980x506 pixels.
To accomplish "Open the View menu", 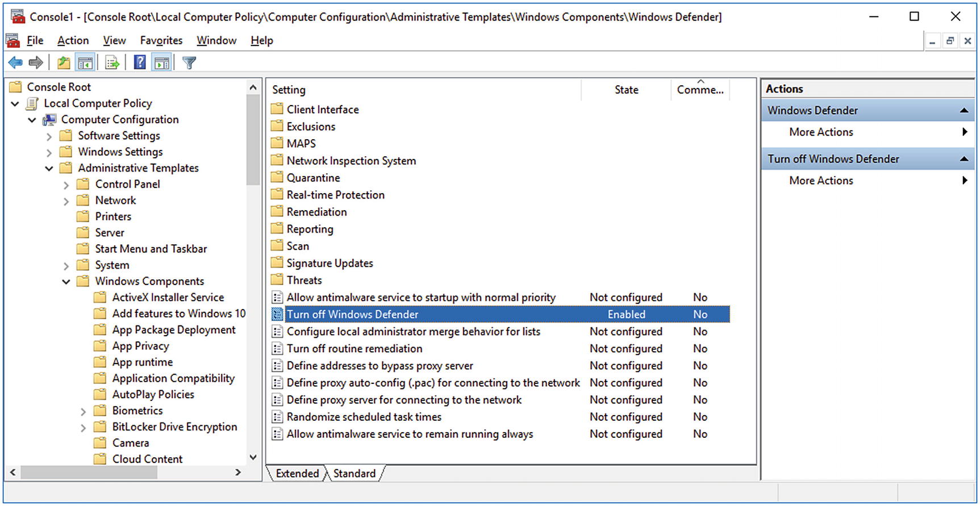I will (114, 40).
